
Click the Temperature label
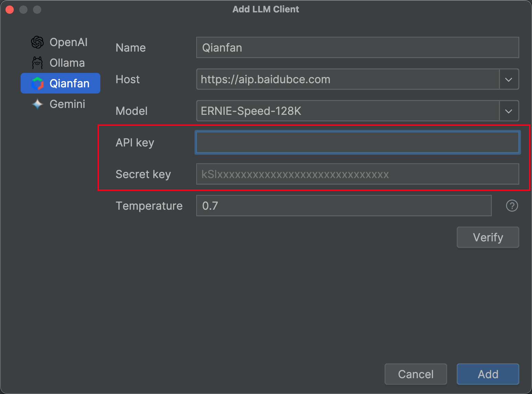coord(149,206)
